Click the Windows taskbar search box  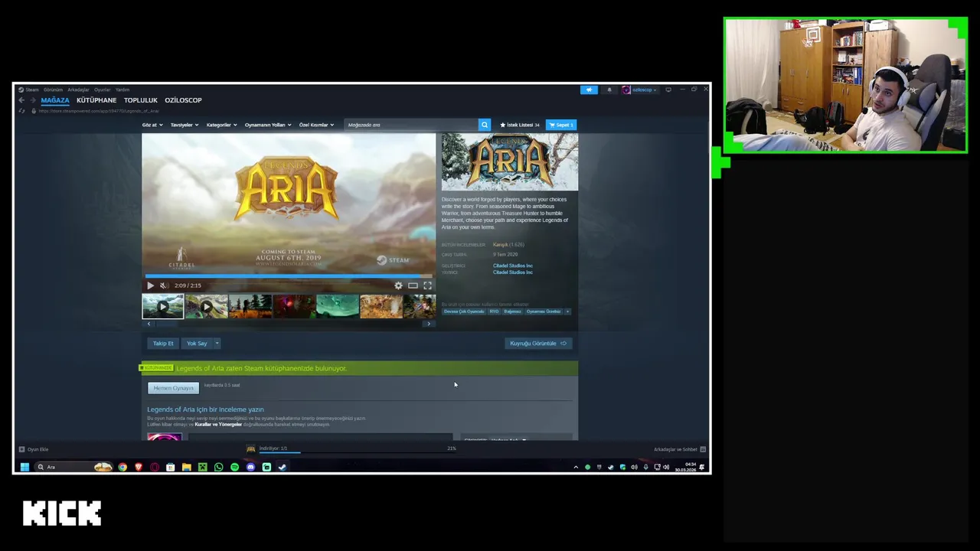74,467
